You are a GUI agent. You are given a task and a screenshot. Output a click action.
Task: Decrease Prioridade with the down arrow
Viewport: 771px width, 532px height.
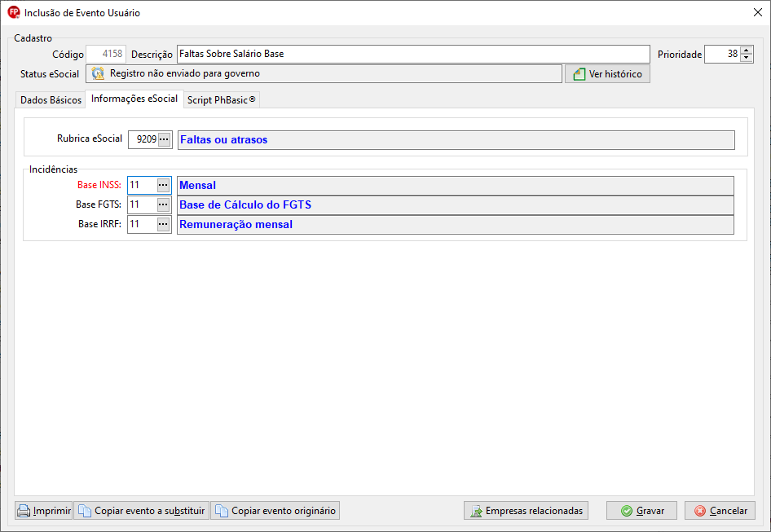point(747,58)
